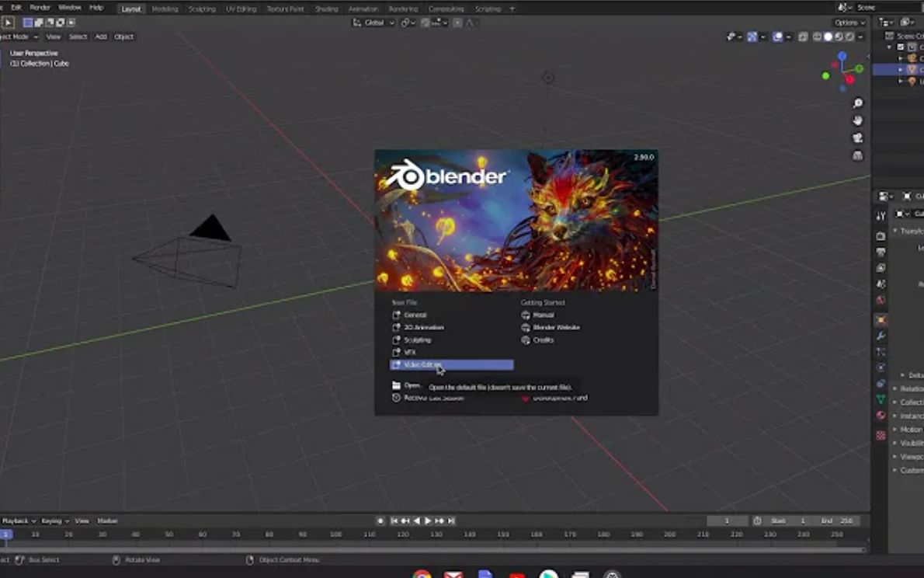
Task: Toggle Show Overlays in the viewport header
Action: coord(776,36)
